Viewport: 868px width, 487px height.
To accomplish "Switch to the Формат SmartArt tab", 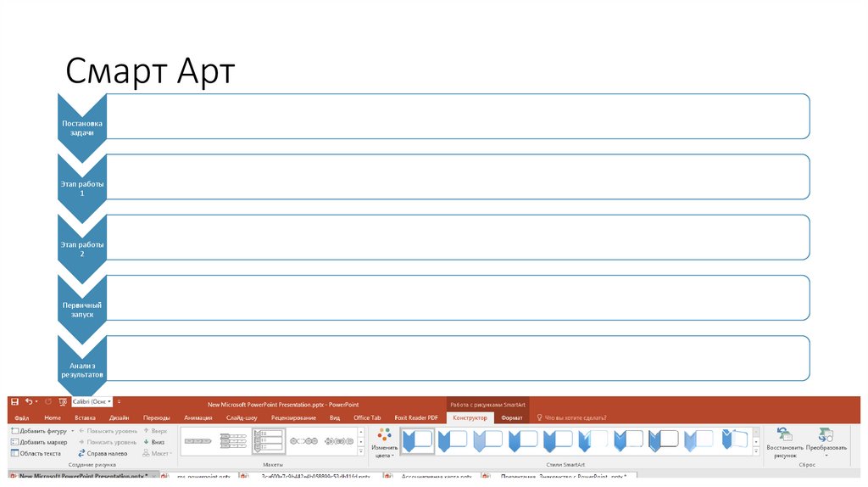I will [511, 417].
